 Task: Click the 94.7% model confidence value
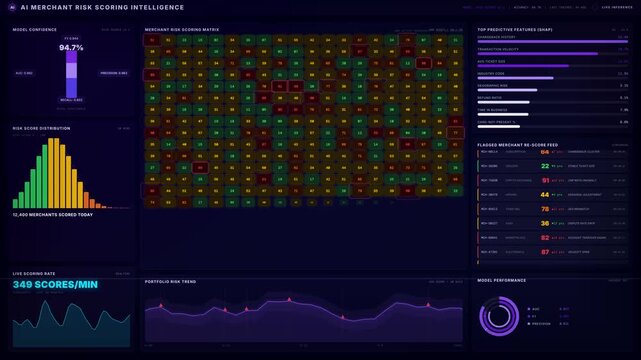pyautogui.click(x=71, y=47)
